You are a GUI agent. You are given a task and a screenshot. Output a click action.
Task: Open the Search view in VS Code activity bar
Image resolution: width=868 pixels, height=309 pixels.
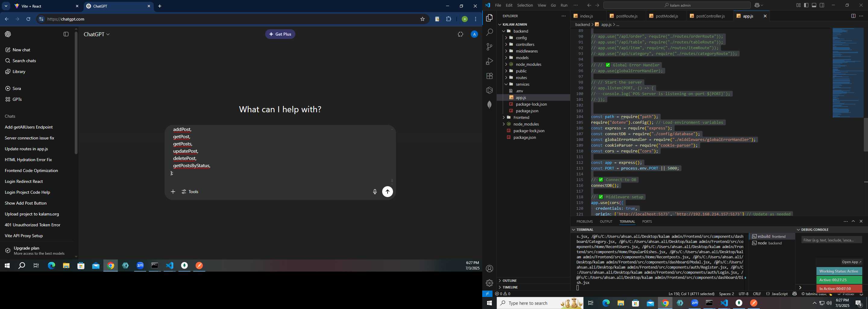coord(489,32)
